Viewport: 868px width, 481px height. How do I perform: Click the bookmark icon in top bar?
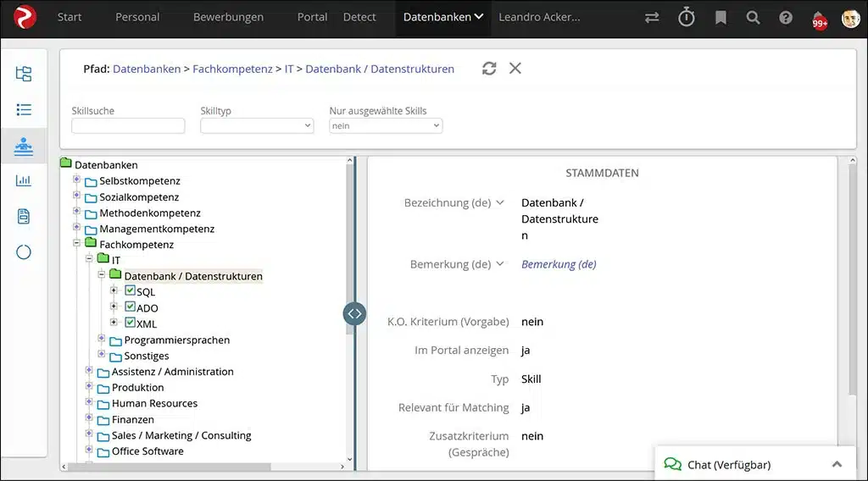[x=721, y=18]
